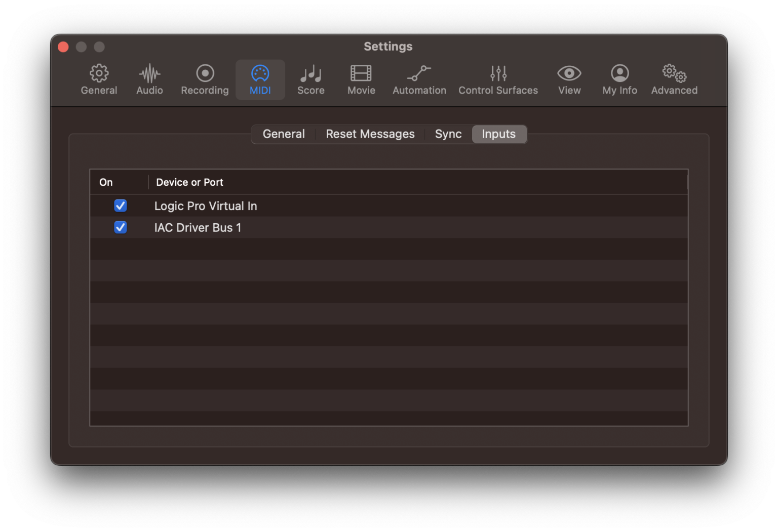Select the Inputs tab
778x532 pixels.
pyautogui.click(x=498, y=134)
